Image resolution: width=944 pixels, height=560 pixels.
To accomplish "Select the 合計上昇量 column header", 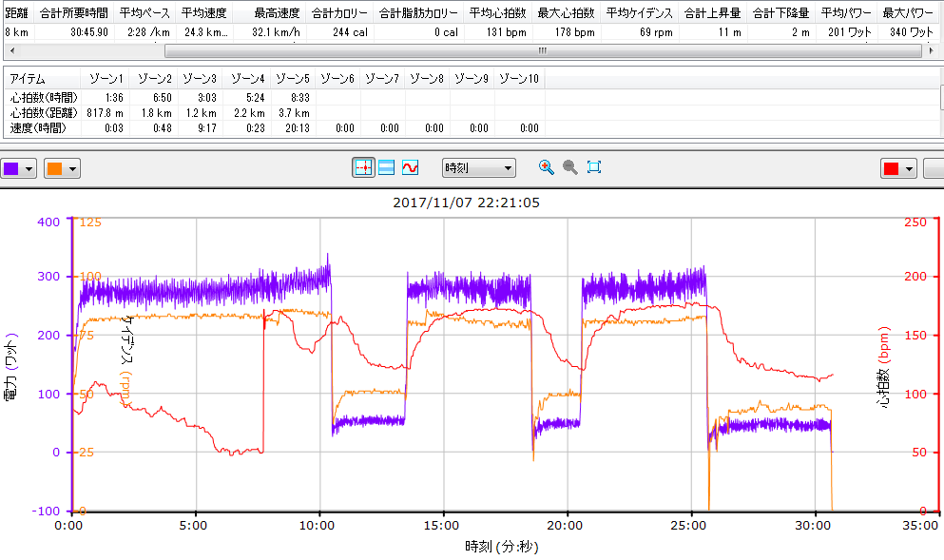I will click(x=712, y=12).
